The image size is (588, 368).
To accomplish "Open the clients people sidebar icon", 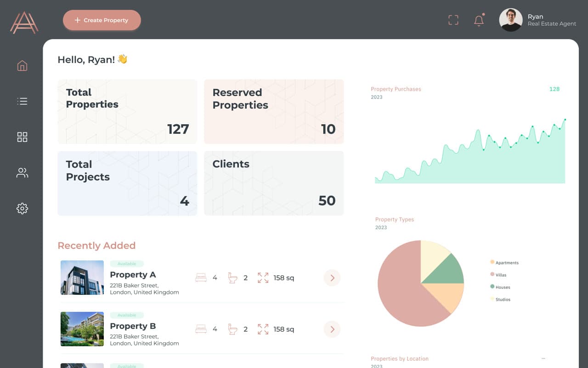I will [x=22, y=173].
